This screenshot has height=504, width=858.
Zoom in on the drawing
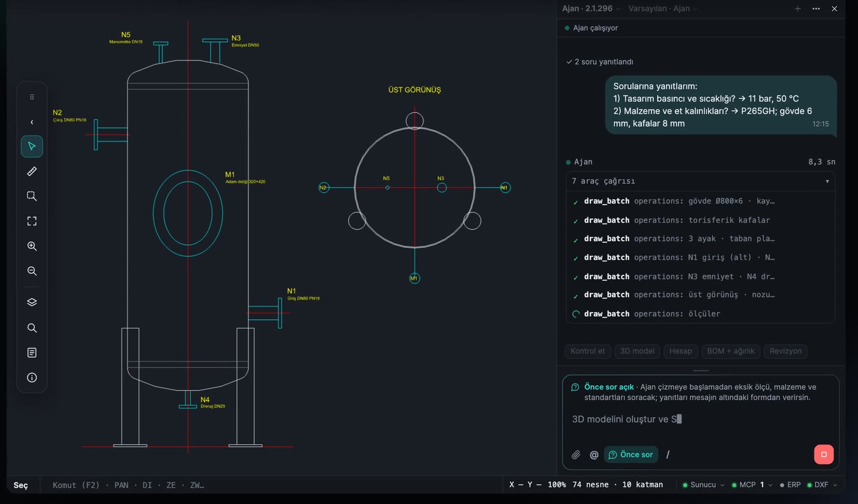(32, 246)
